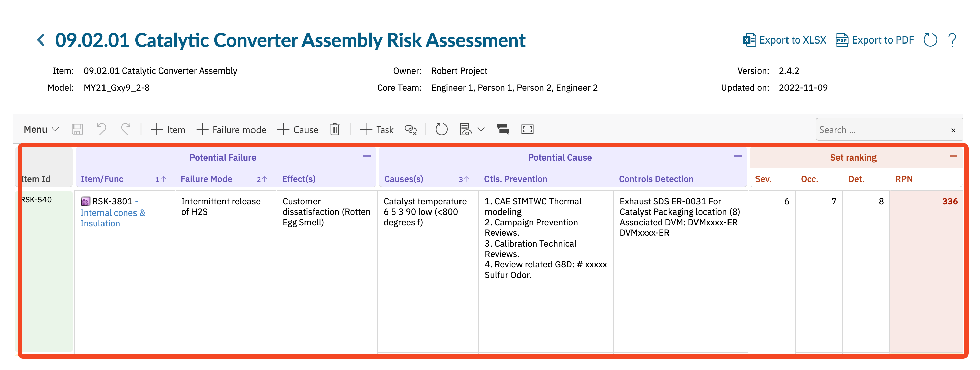The image size is (980, 370).
Task: Collapse the Set ranking column group
Action: point(953,156)
